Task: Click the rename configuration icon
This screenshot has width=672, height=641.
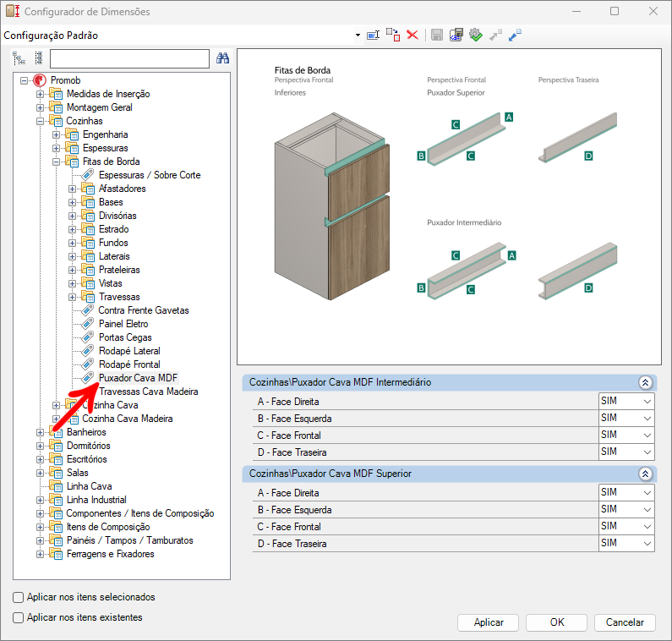Action: click(372, 35)
